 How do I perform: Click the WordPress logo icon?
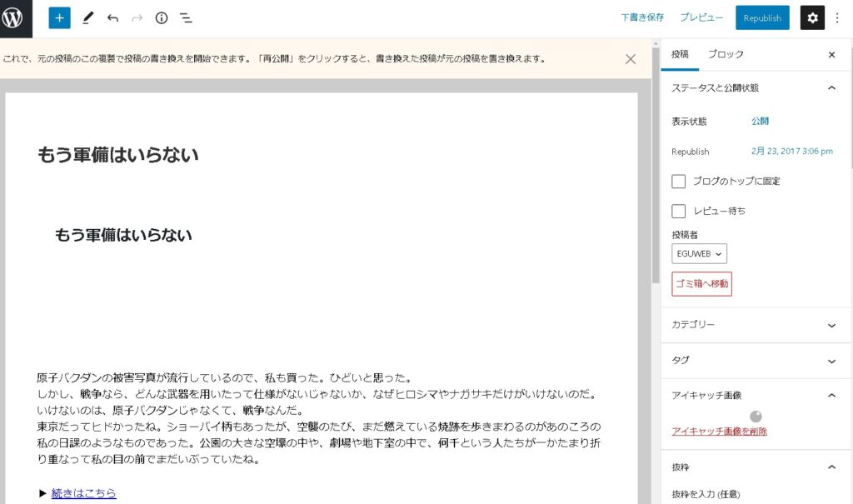pyautogui.click(x=14, y=17)
